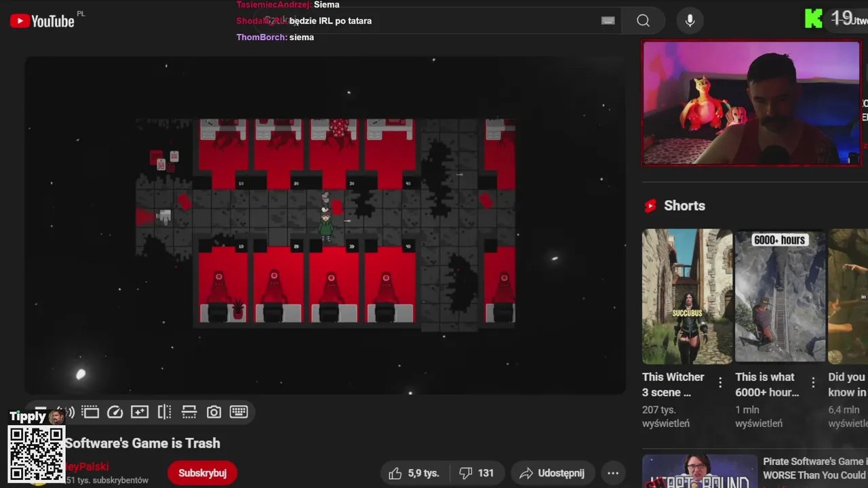Click the Tipply QR code overlay
The width and height of the screenshot is (868, 488).
coord(37,454)
